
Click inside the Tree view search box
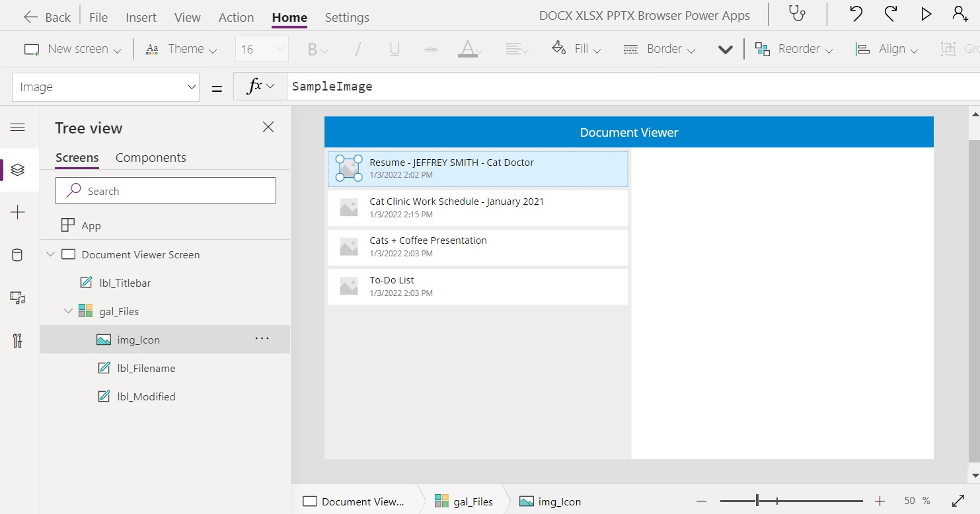click(x=165, y=190)
